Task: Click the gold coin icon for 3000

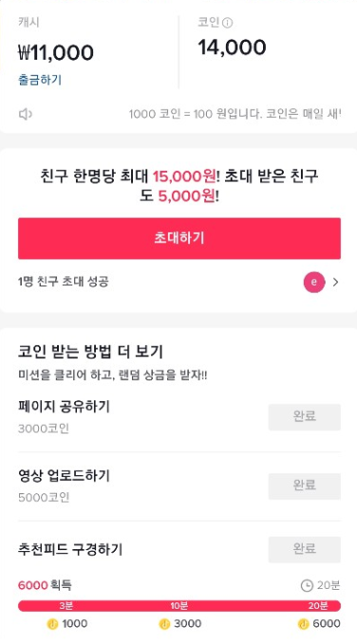Action: (164, 624)
